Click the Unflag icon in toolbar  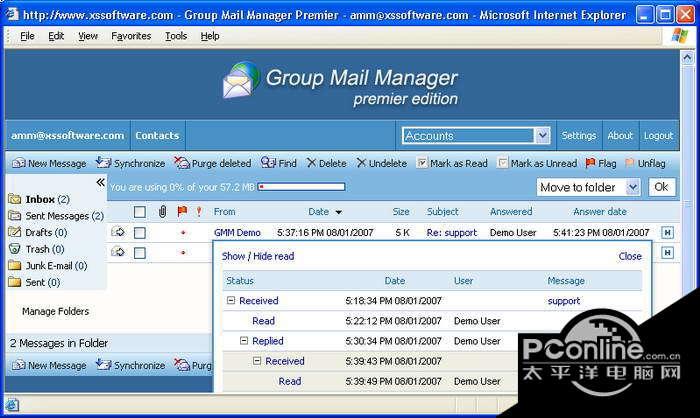click(630, 163)
